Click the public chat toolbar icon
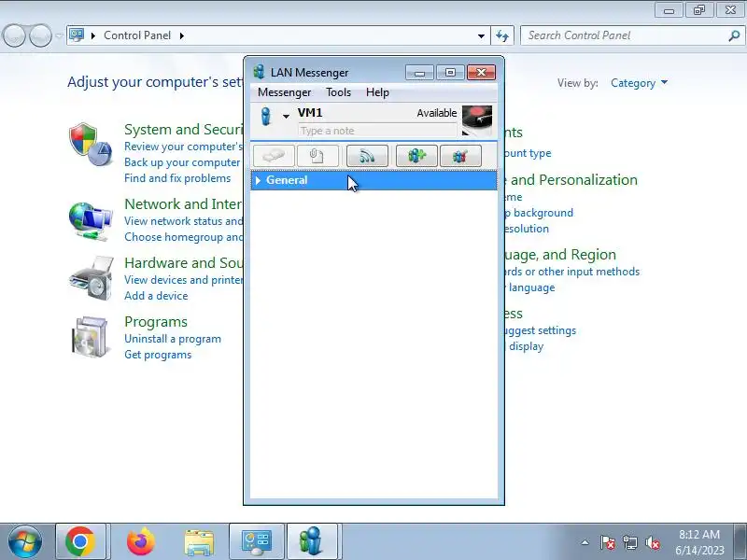This screenshot has width=747, height=560. click(x=460, y=156)
